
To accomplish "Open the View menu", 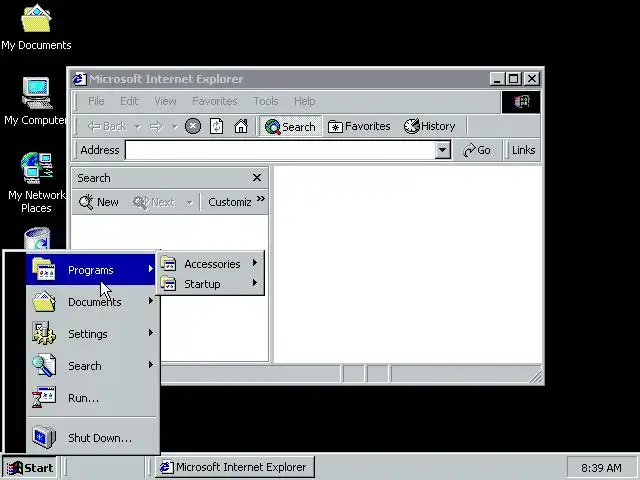I will (165, 101).
